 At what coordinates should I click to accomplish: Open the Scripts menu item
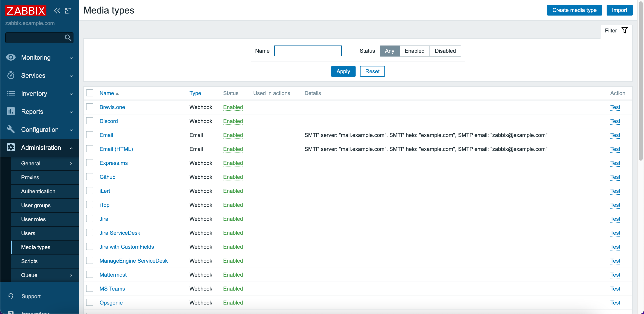tap(29, 261)
